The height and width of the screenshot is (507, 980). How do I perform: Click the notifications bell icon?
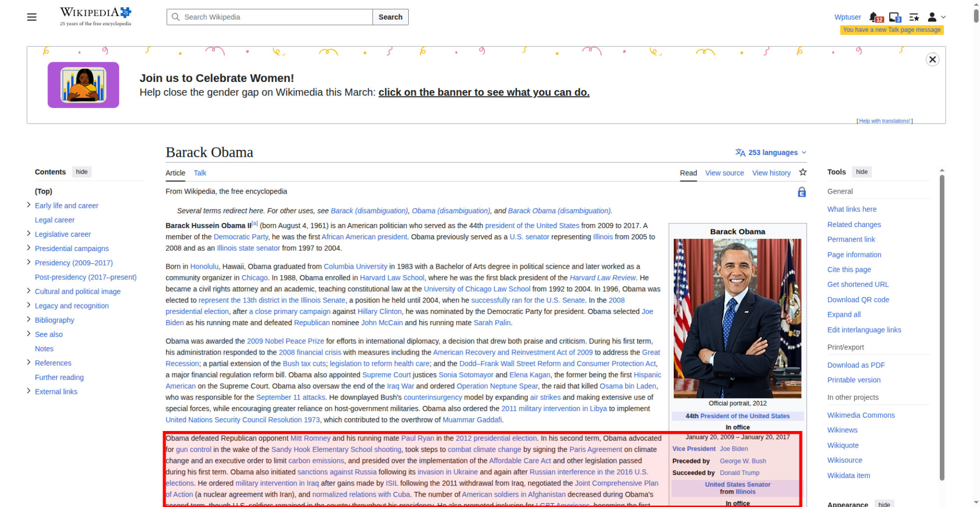point(874,17)
